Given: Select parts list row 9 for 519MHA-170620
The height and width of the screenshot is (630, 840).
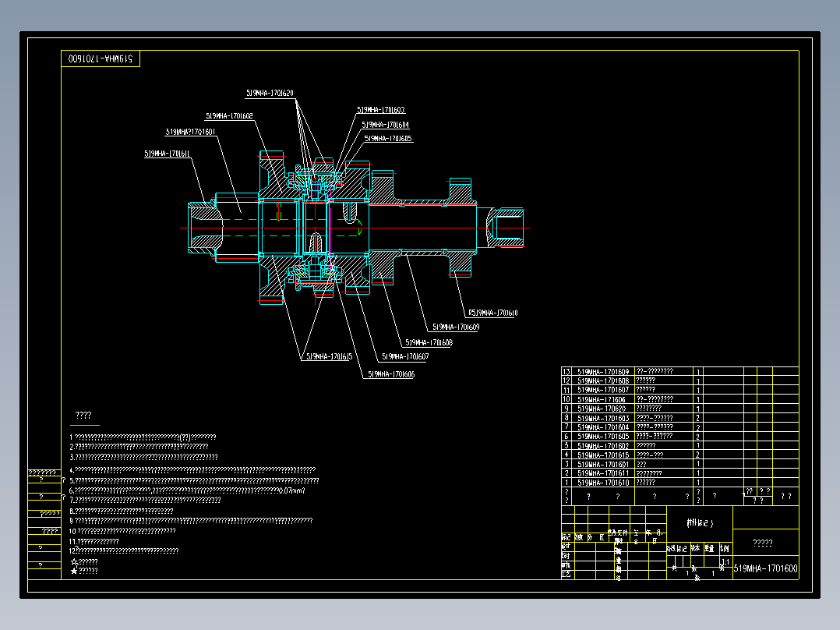Looking at the screenshot, I should [x=679, y=409].
